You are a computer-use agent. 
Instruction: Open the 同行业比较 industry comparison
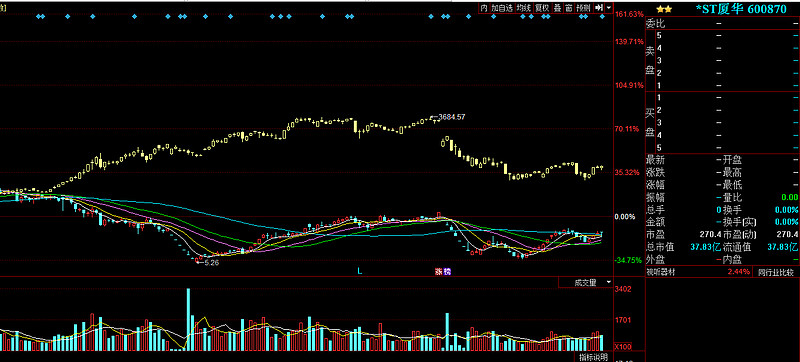[x=776, y=272]
